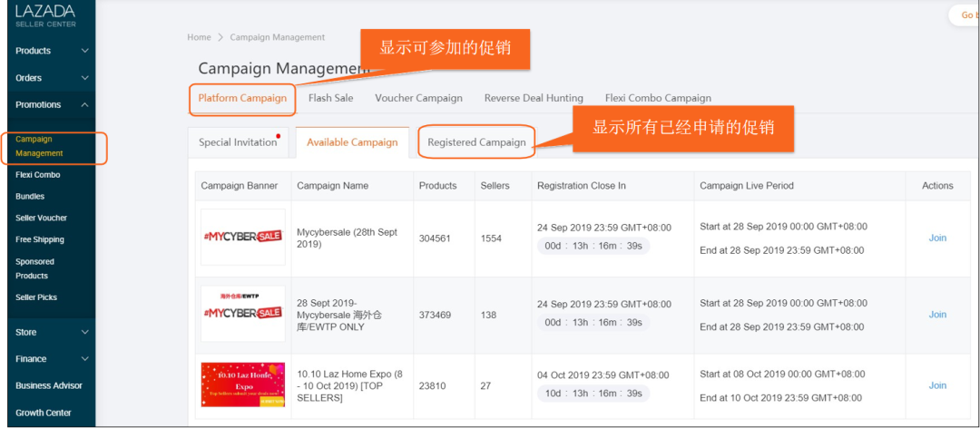Open Sponsored Products in sidebar
This screenshot has width=980, height=428.
pos(35,268)
